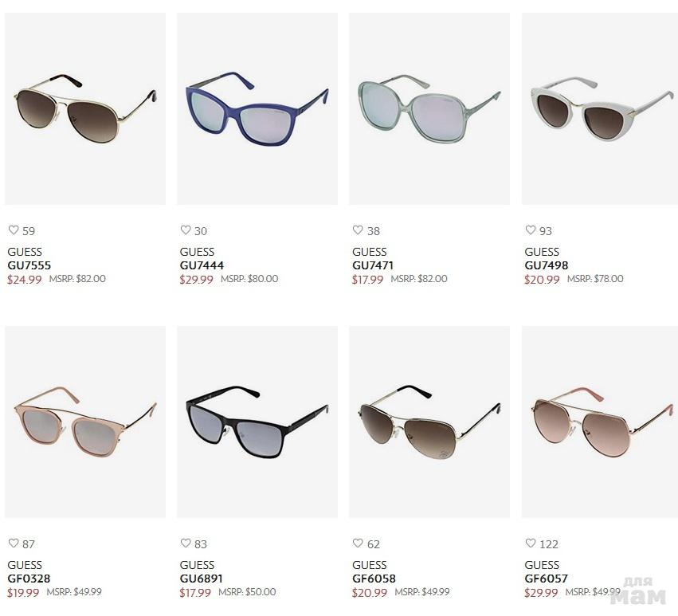
Task: Click the heart next to 83 likes
Action: point(186,543)
